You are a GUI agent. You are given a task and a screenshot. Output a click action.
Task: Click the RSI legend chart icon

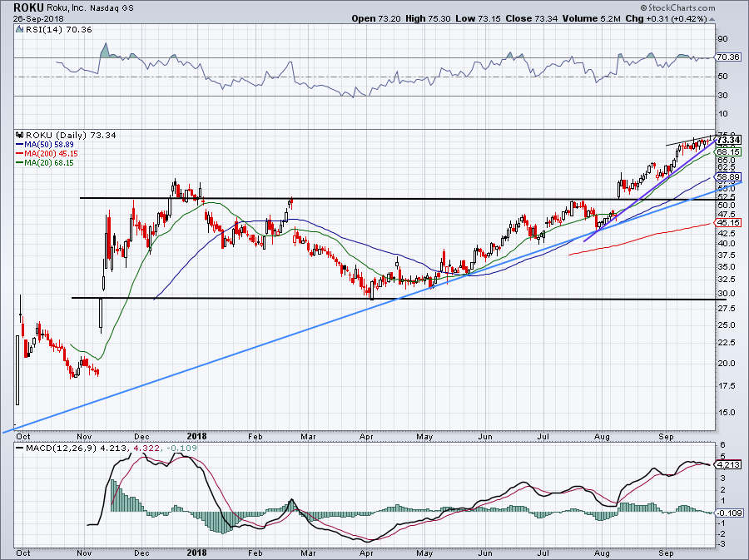tap(19, 30)
